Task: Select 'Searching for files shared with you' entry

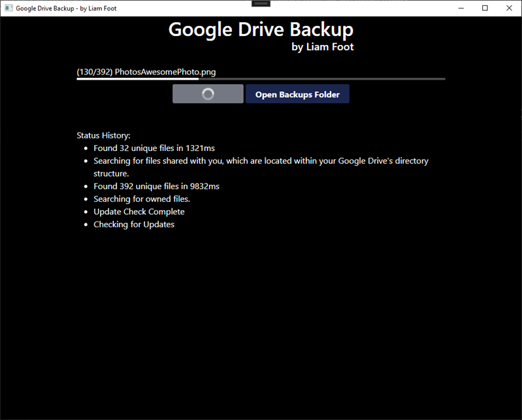Action: click(x=261, y=167)
